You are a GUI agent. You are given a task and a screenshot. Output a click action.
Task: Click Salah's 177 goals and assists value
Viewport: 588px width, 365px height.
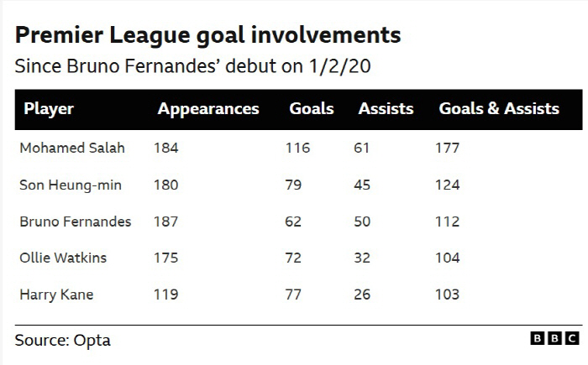(447, 148)
